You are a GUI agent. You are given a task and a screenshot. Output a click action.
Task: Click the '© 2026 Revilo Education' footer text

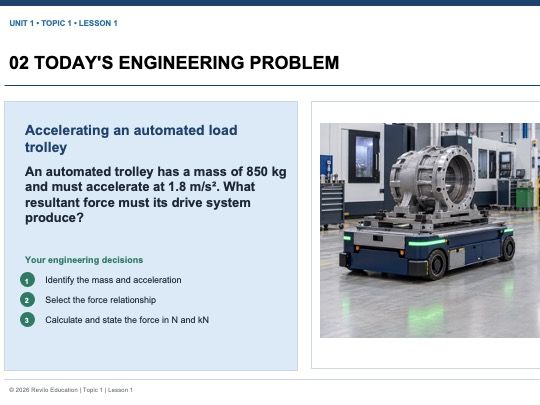point(43,390)
